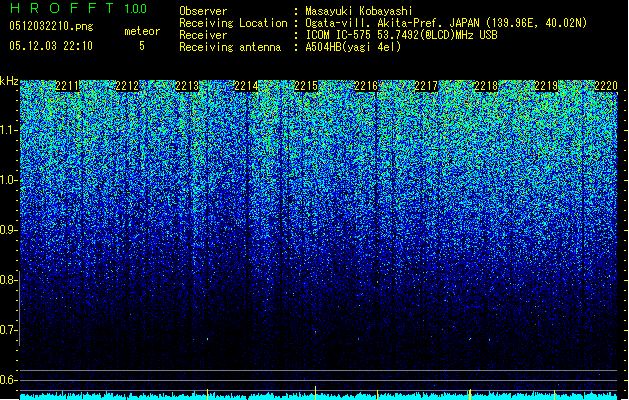Viewport: 629px width, 400px height.
Task: Click the meteor count value 5
Action: [x=142, y=46]
